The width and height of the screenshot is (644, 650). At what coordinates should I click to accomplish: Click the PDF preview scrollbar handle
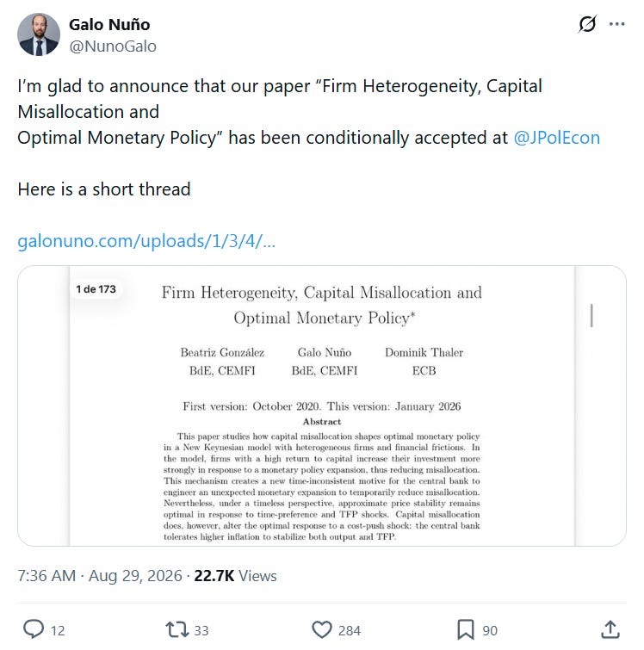[591, 315]
